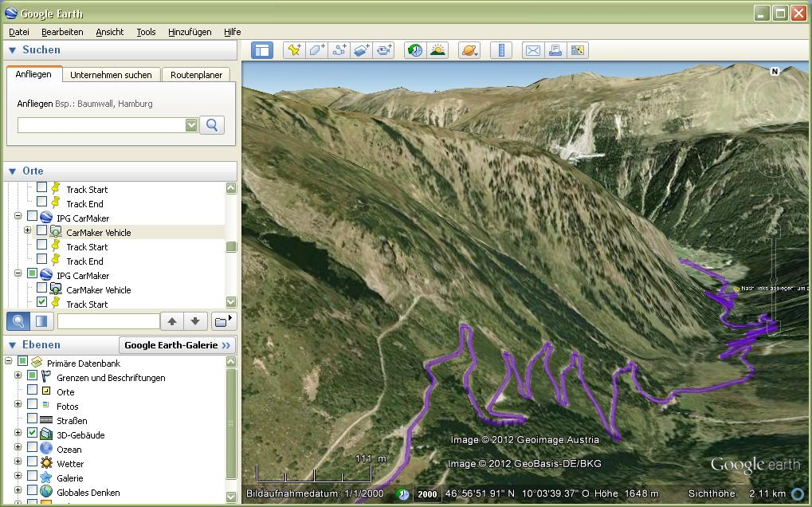Add a new placemark pin
The height and width of the screenshot is (507, 812).
pyautogui.click(x=294, y=50)
